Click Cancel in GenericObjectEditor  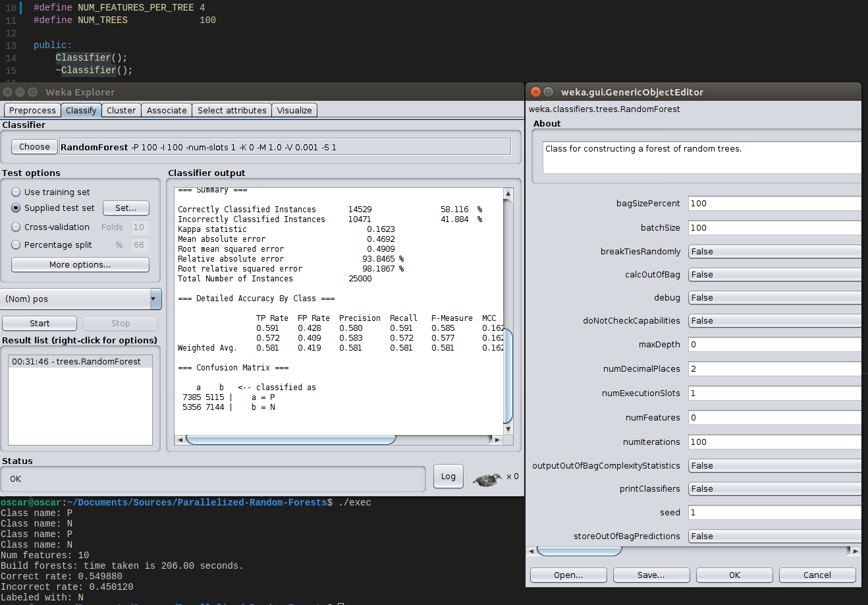coord(817,575)
